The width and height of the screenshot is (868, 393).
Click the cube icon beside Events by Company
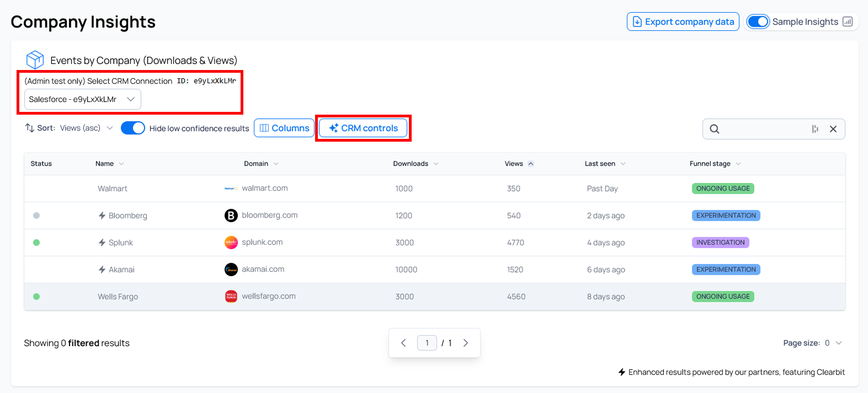[x=35, y=60]
